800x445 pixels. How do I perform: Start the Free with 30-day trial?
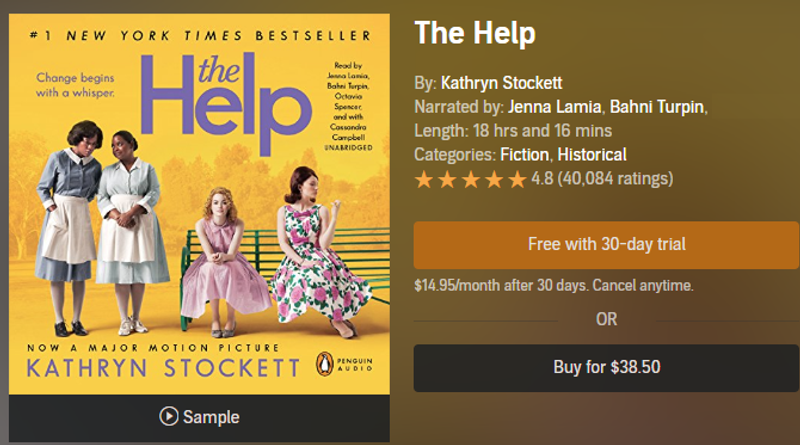pyautogui.click(x=606, y=244)
